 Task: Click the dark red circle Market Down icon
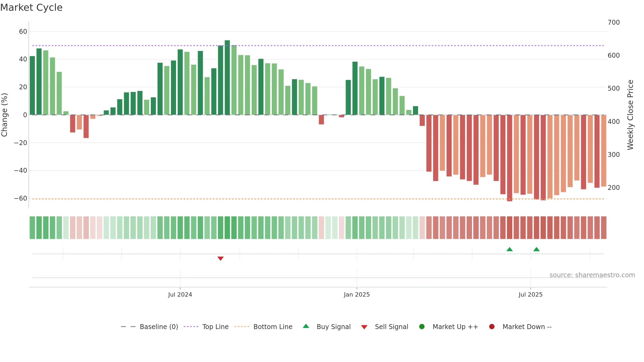click(492, 327)
